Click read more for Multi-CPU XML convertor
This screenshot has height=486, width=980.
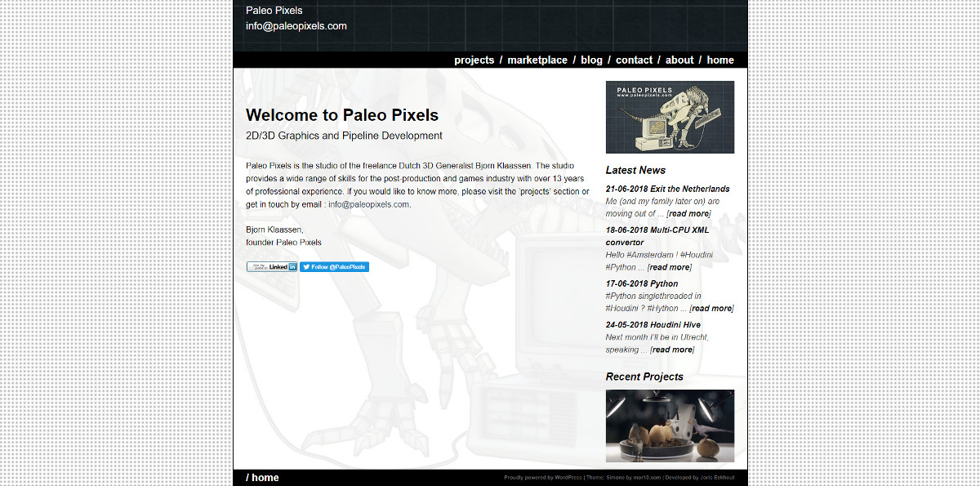point(669,267)
